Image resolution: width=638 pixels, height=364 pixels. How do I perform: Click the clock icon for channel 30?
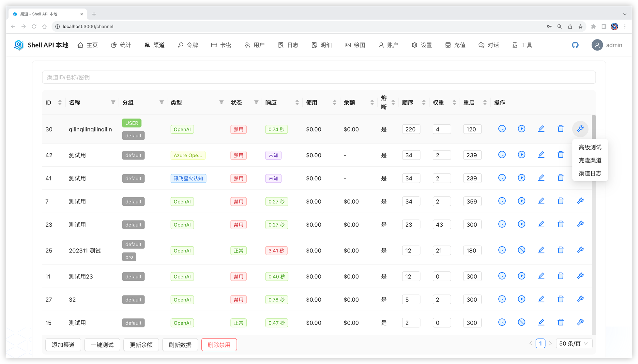pos(502,129)
